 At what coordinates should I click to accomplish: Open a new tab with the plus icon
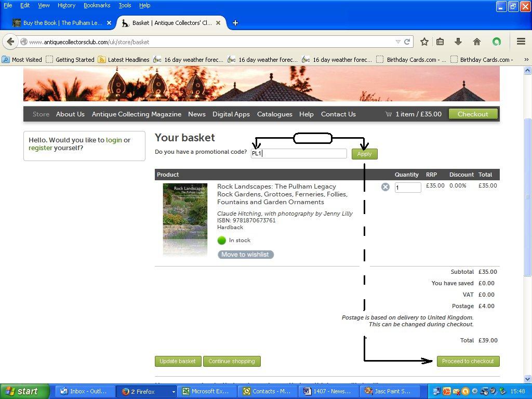point(235,23)
